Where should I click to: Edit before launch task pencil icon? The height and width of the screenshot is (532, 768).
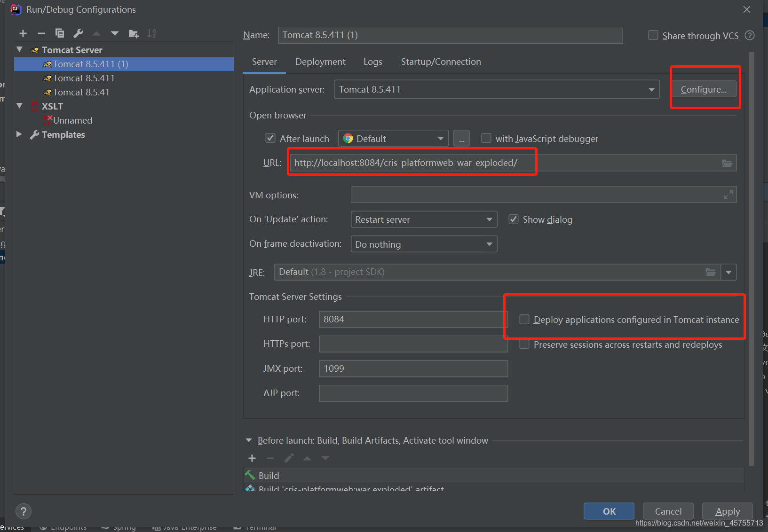[289, 458]
